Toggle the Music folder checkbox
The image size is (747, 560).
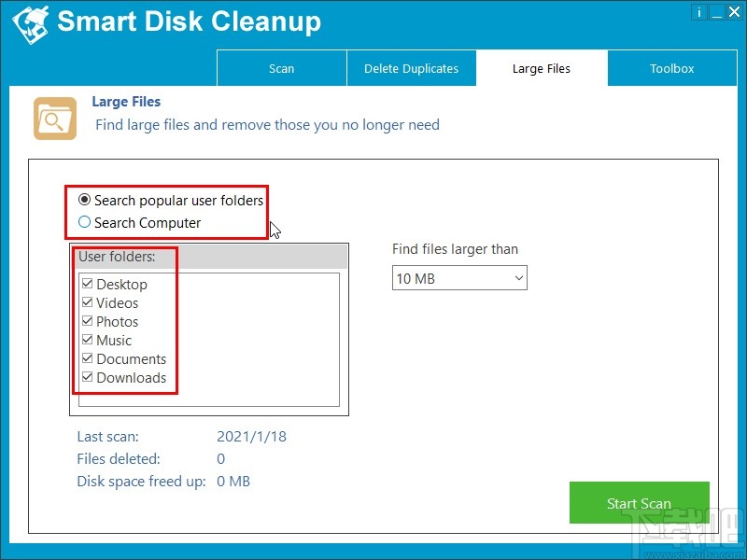pyautogui.click(x=87, y=340)
